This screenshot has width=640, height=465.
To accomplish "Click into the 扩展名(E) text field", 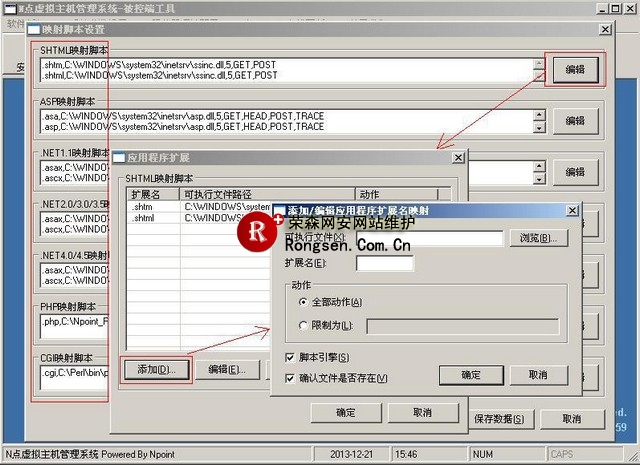I will (x=384, y=264).
